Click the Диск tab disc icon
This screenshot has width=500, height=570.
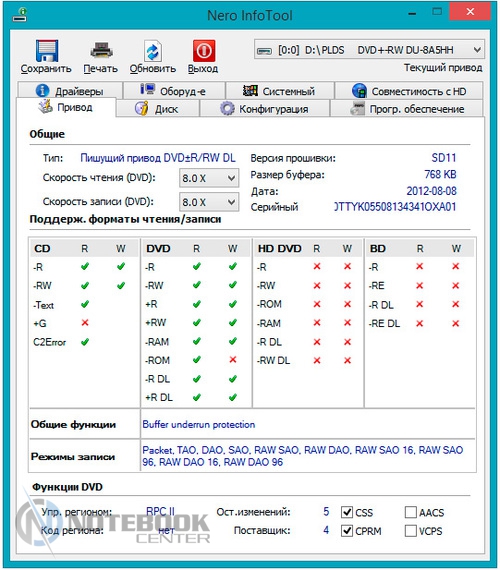point(141,108)
